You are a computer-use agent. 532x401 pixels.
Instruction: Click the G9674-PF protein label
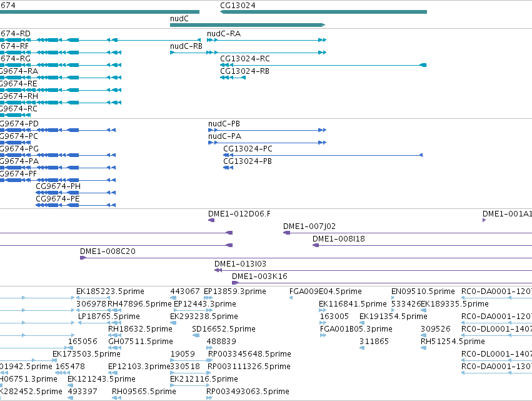coord(18,174)
